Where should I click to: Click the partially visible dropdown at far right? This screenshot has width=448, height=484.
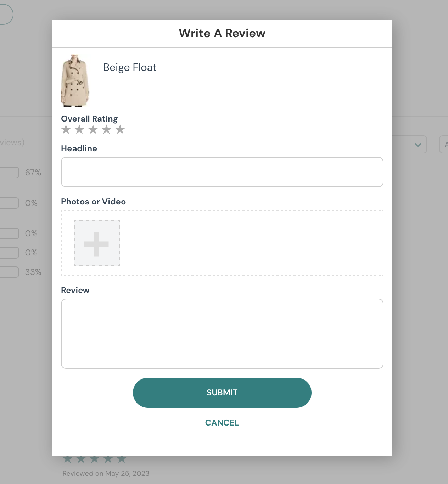pos(444,144)
